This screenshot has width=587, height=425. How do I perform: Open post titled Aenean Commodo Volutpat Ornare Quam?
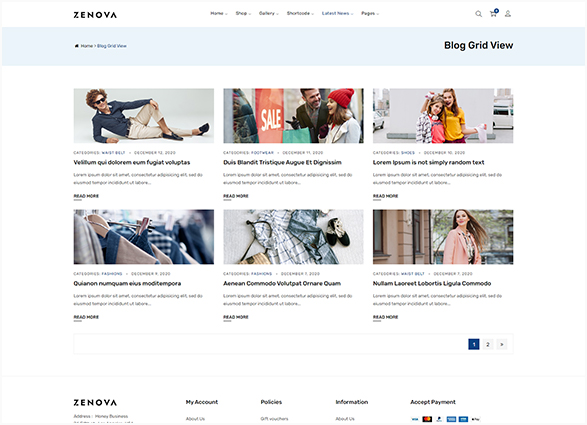[282, 283]
